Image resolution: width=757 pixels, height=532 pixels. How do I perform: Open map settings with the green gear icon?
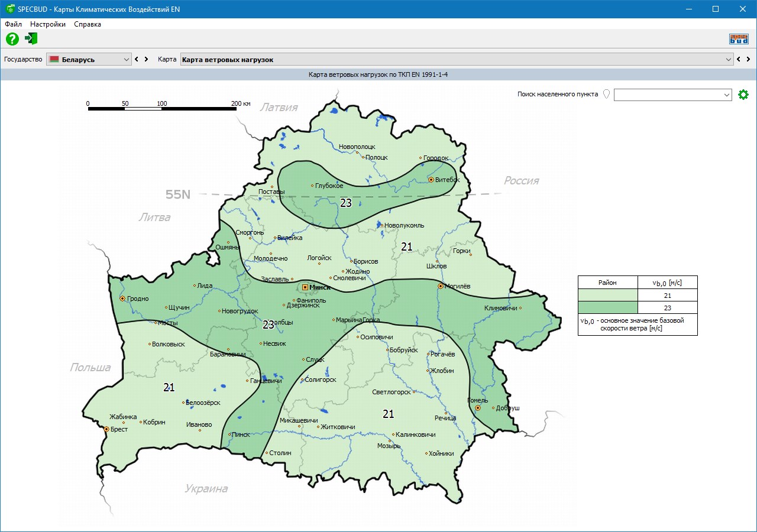pyautogui.click(x=743, y=95)
